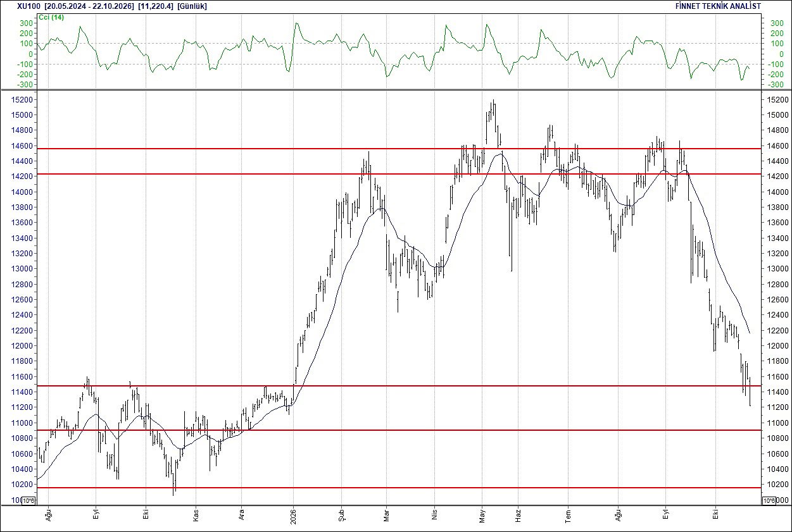This screenshot has width=792, height=532.
Task: Click the Nis month label
Action: point(434,516)
